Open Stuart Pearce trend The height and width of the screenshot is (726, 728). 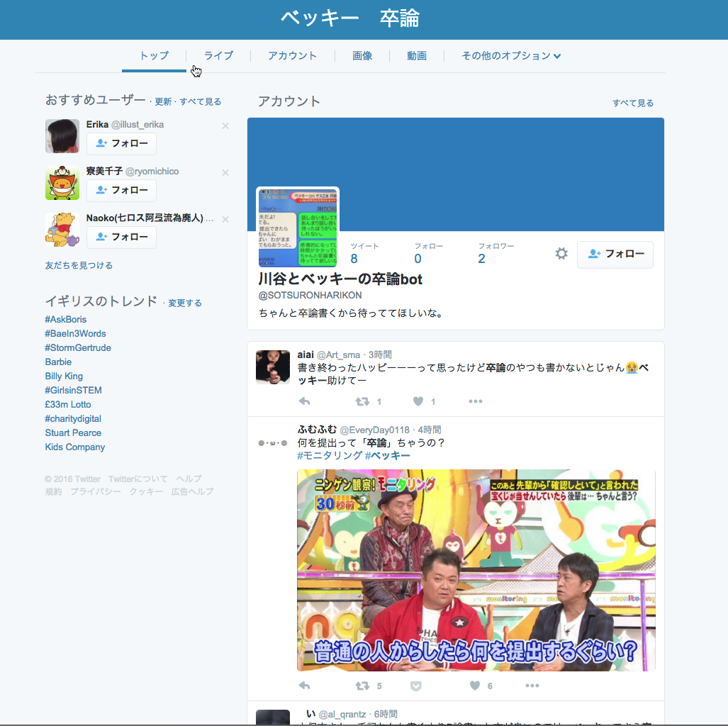point(73,433)
